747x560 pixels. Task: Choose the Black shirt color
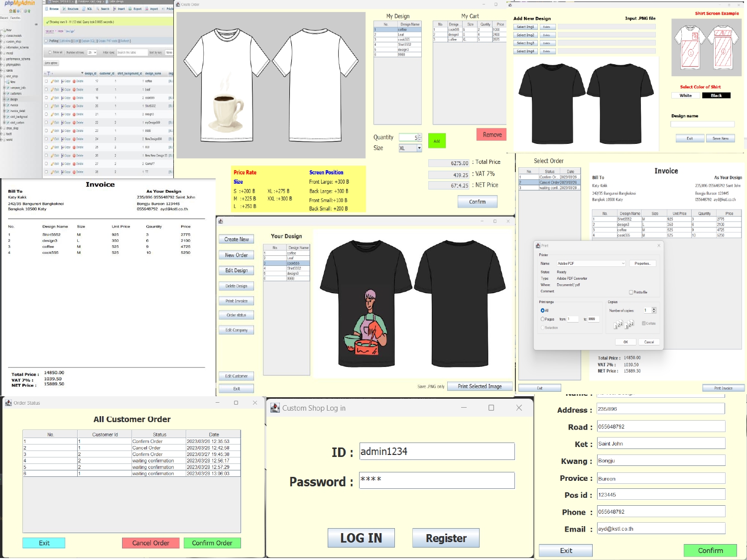pyautogui.click(x=716, y=96)
